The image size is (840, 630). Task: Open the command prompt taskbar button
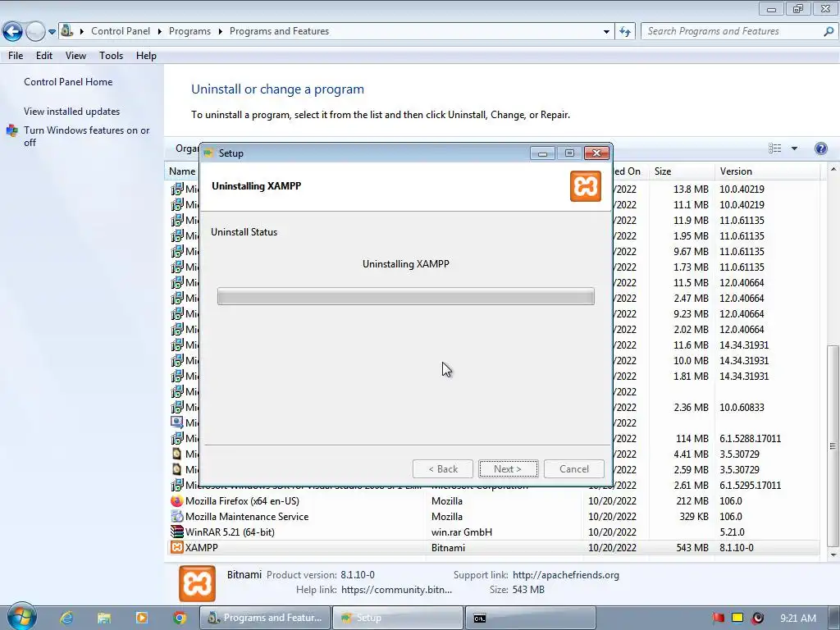[531, 618]
